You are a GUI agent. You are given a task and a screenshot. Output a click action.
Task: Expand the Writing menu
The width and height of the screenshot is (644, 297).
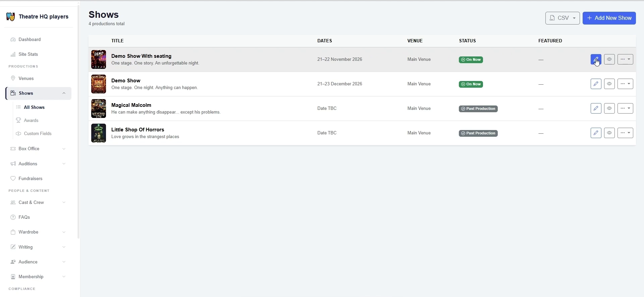coord(39,247)
